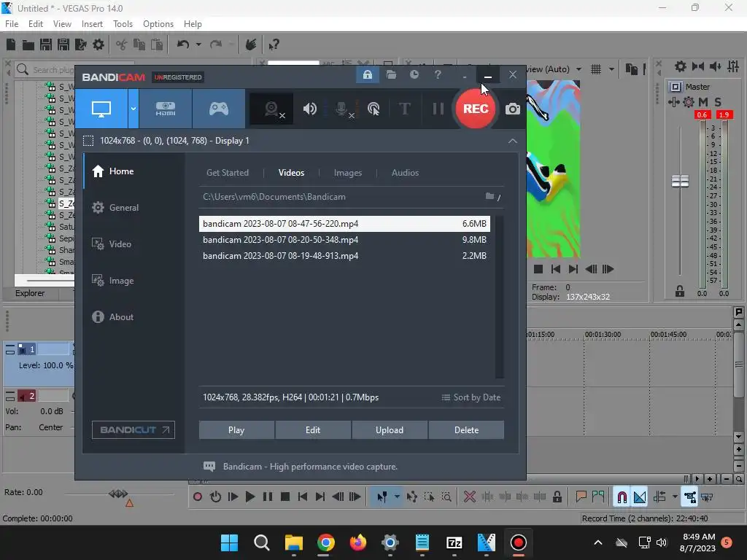Toggle microphone recording in Bandicam
747x560 pixels.
[x=344, y=109]
